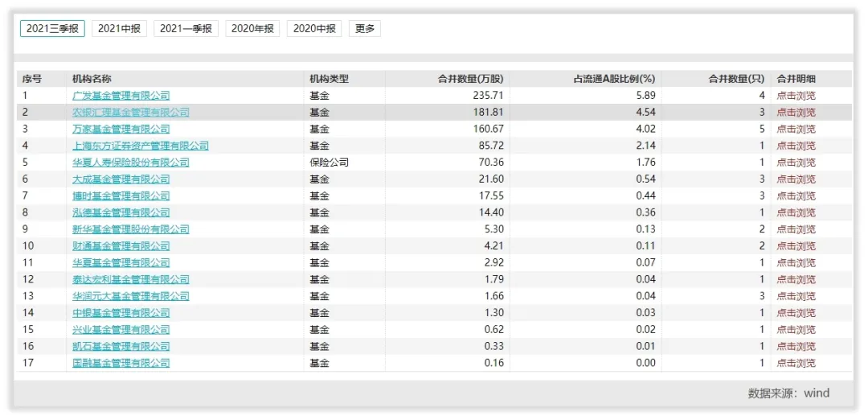Open 新华基金管理股份有限公司 link
This screenshot has height=420, width=868.
131,229
